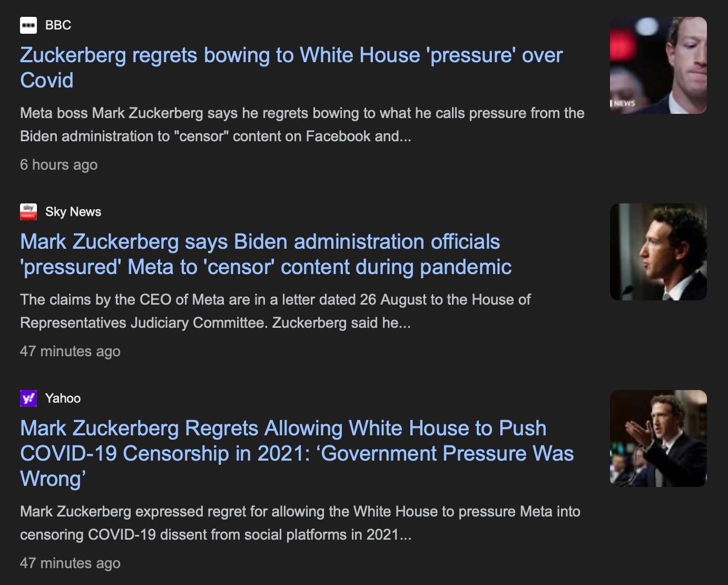Click snippet starting 'The claims by the CEO'
This screenshot has width=728, height=585.
coord(275,311)
